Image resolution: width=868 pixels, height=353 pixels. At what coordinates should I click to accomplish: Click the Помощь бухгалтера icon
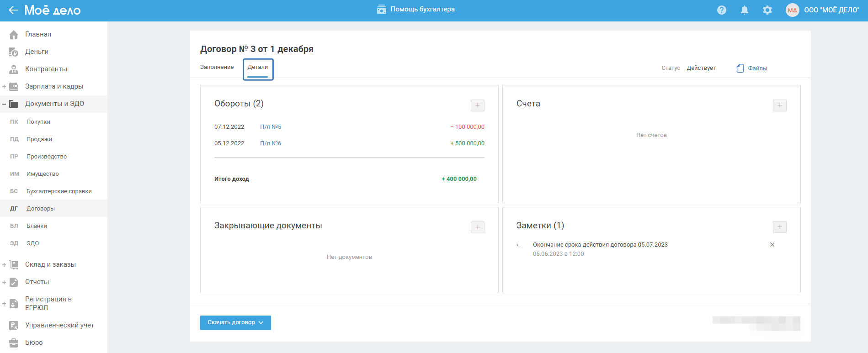pyautogui.click(x=382, y=9)
